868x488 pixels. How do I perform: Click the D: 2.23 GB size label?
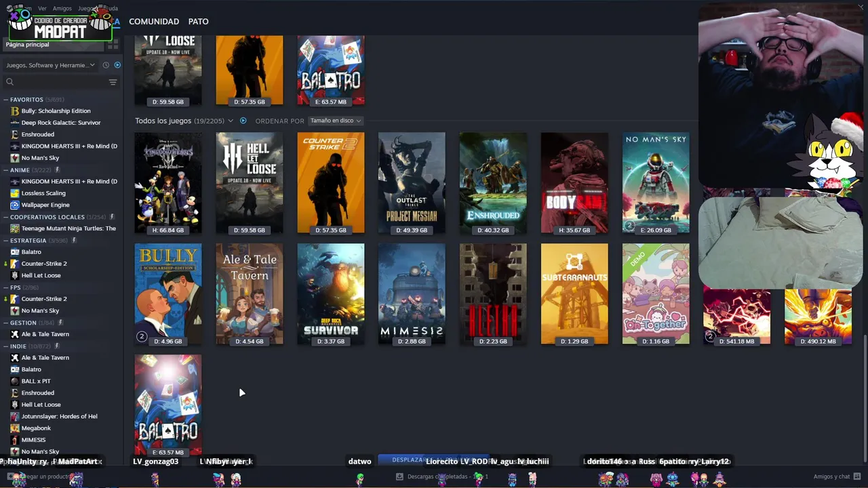click(493, 342)
